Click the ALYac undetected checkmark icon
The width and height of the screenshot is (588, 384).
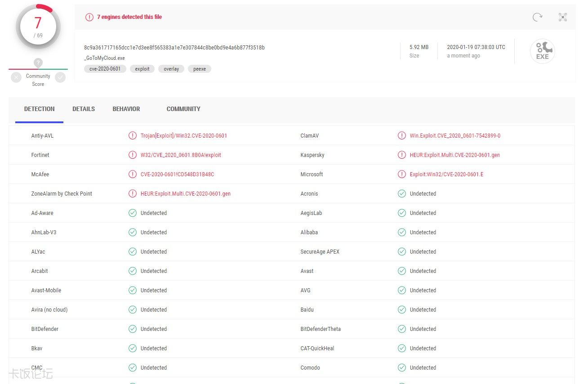click(x=132, y=251)
